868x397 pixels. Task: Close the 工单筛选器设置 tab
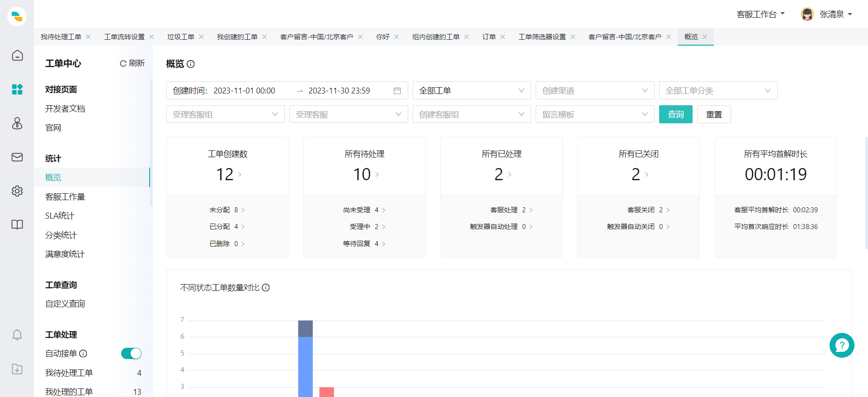pyautogui.click(x=573, y=37)
